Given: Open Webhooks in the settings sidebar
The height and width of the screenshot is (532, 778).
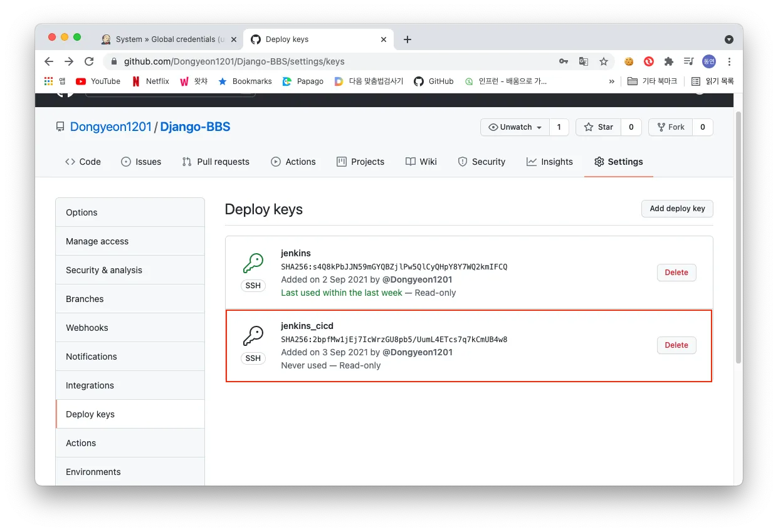Looking at the screenshot, I should (x=130, y=328).
